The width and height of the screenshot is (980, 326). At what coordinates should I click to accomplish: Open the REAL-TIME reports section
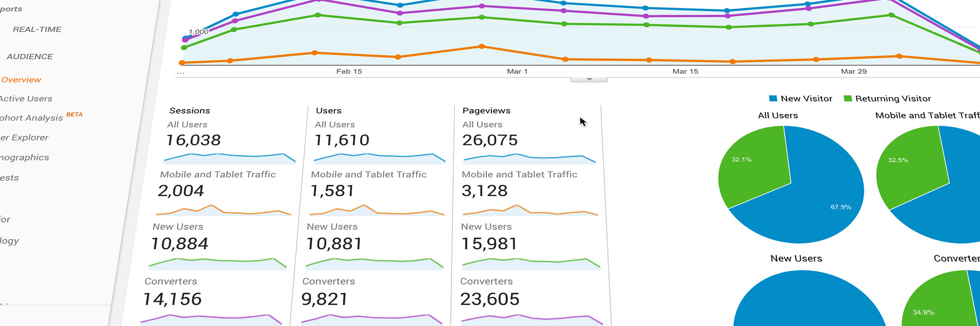point(37,29)
